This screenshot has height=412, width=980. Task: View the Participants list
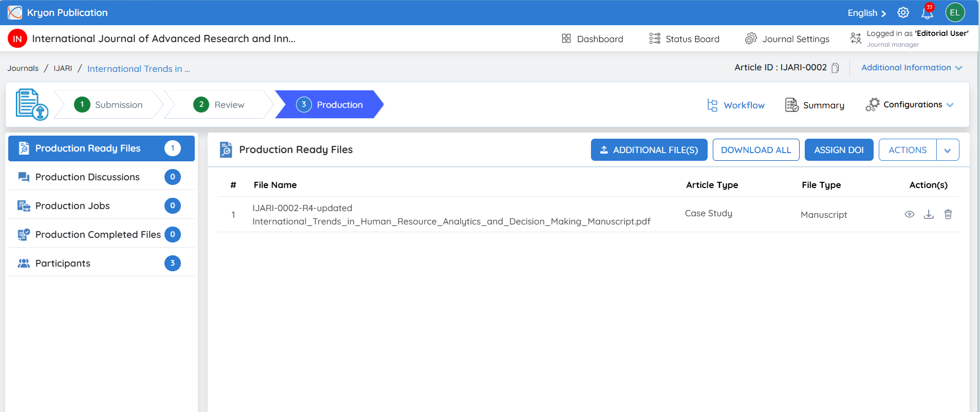point(101,264)
